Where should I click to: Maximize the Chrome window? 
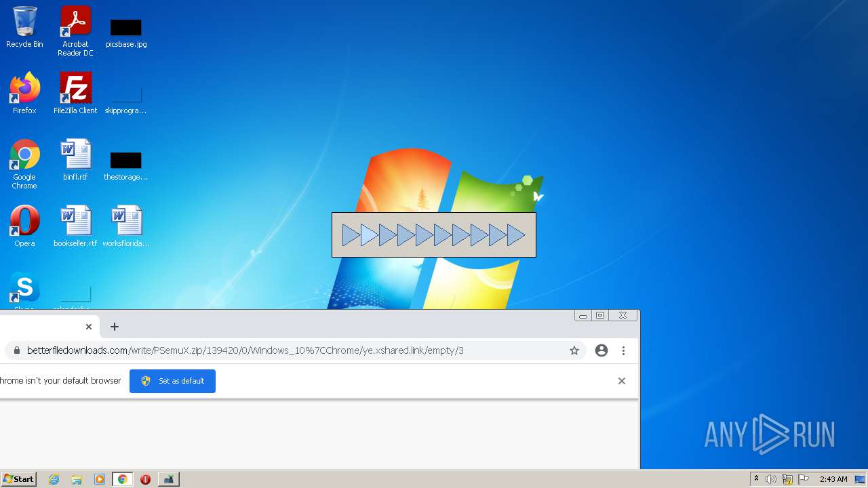600,316
